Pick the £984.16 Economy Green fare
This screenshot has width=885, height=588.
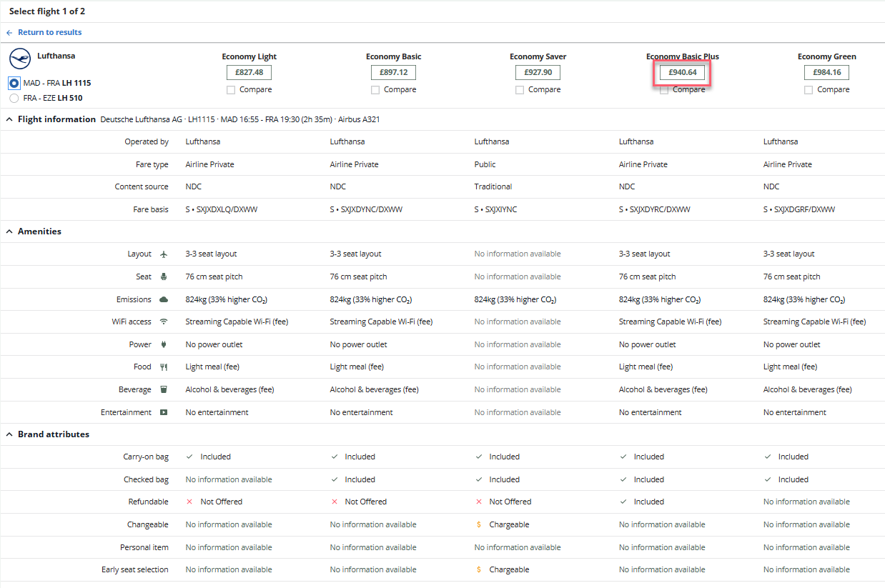[826, 72]
